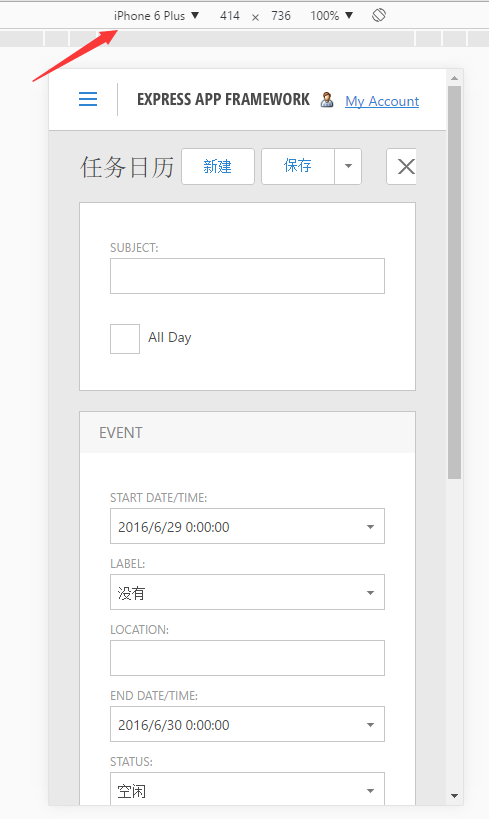Click the 2016/6/29 0:00:00 start value

tap(173, 527)
